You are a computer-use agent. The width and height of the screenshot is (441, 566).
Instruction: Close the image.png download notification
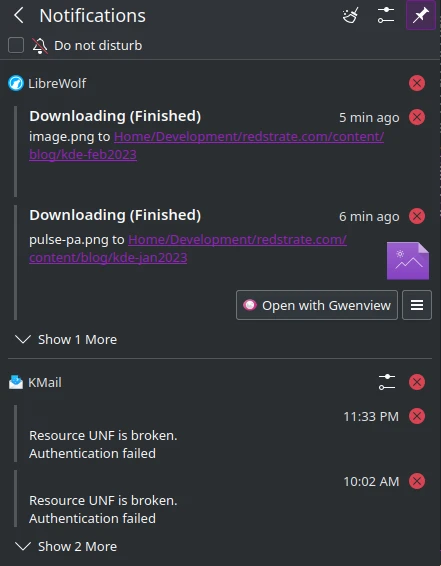pyautogui.click(x=417, y=117)
